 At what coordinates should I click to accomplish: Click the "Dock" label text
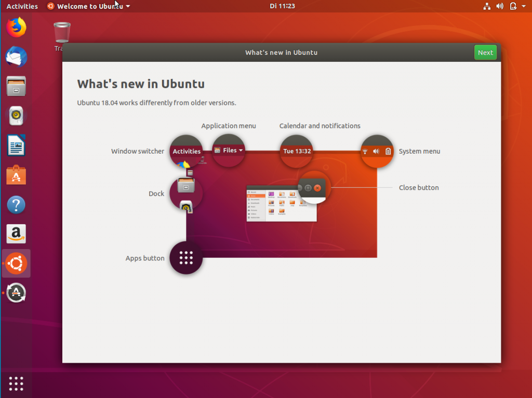[x=156, y=194]
